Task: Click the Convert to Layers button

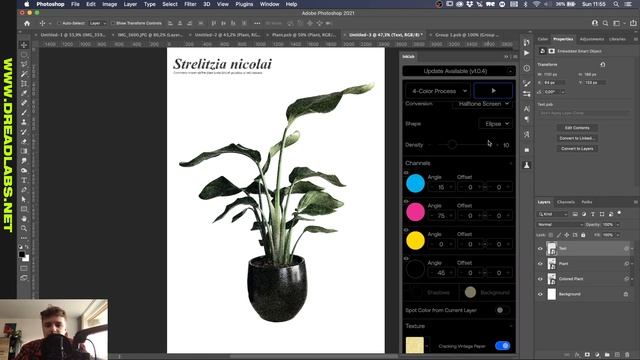Action: click(577, 149)
